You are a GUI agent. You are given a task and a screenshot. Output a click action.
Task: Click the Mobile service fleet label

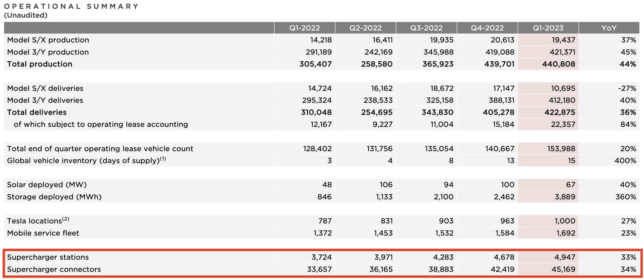[43, 233]
